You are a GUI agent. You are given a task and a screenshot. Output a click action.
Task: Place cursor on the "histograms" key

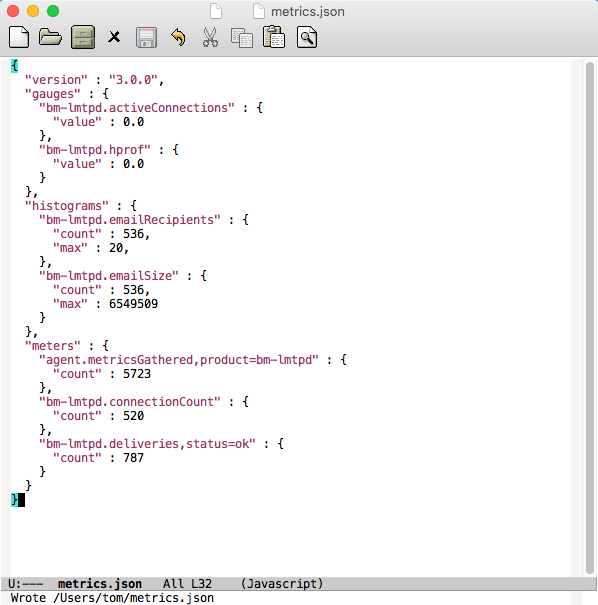67,206
